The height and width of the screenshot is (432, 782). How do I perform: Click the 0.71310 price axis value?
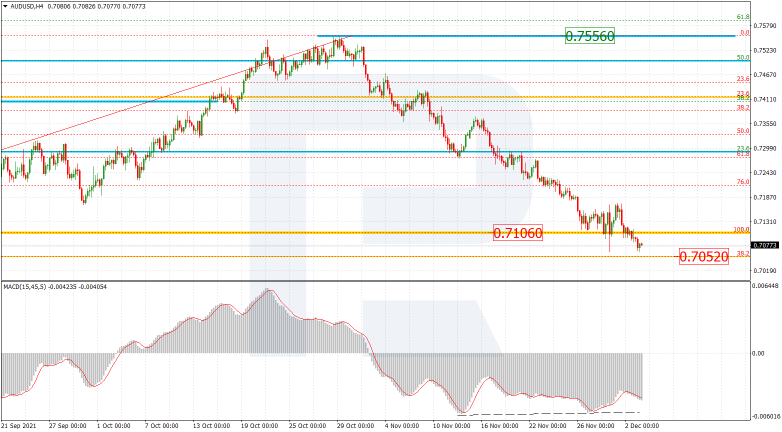(765, 221)
